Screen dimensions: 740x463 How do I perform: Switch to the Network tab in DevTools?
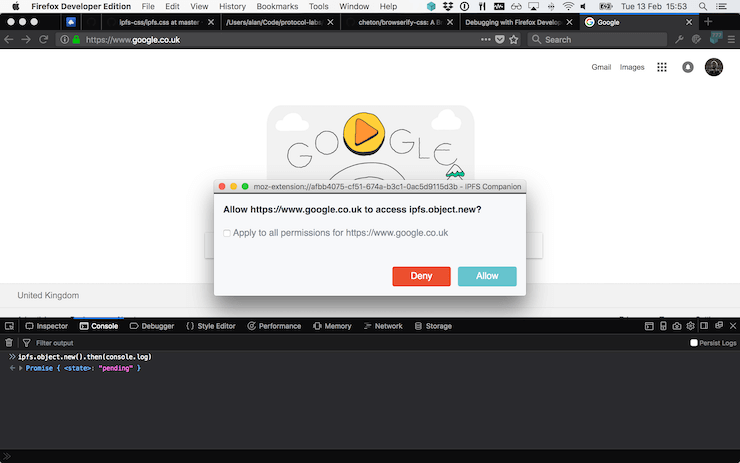click(382, 326)
